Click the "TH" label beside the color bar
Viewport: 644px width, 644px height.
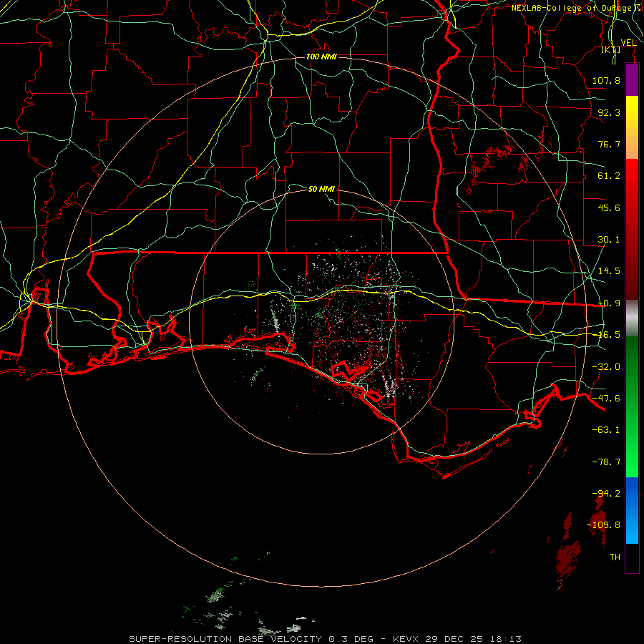[615, 557]
